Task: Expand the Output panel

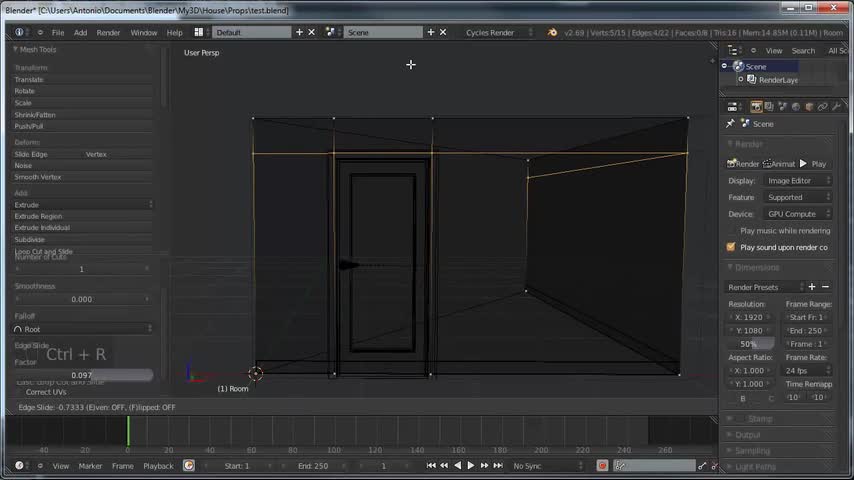Action: coord(730,435)
